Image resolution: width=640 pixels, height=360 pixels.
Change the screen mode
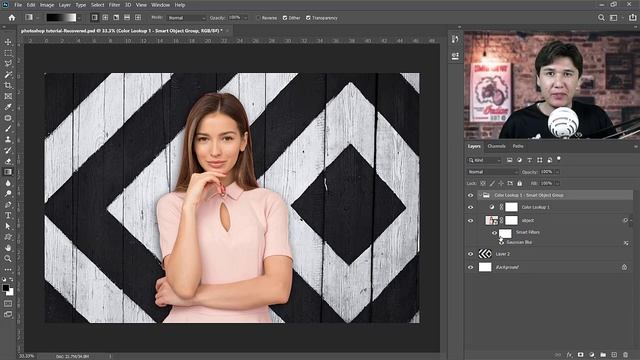coord(8,314)
